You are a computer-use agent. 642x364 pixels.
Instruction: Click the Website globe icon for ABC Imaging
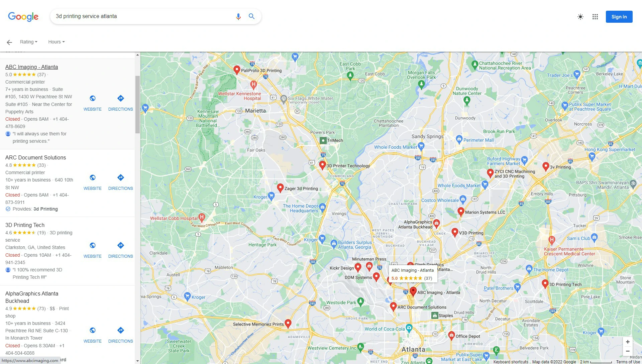92,98
